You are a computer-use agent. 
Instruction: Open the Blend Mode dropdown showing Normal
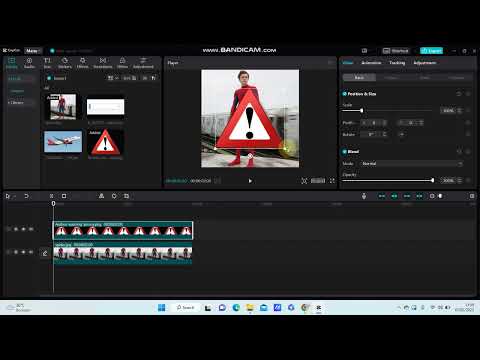click(412, 164)
